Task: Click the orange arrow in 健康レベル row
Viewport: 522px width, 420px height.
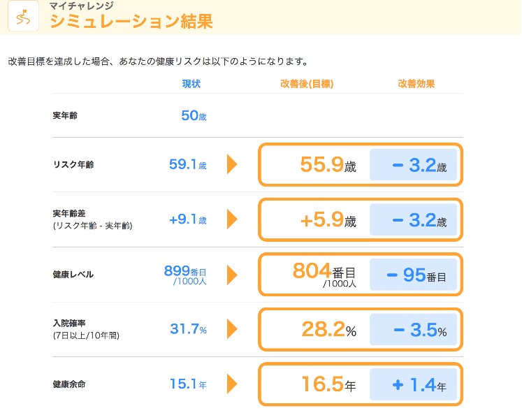Action: coord(232,275)
